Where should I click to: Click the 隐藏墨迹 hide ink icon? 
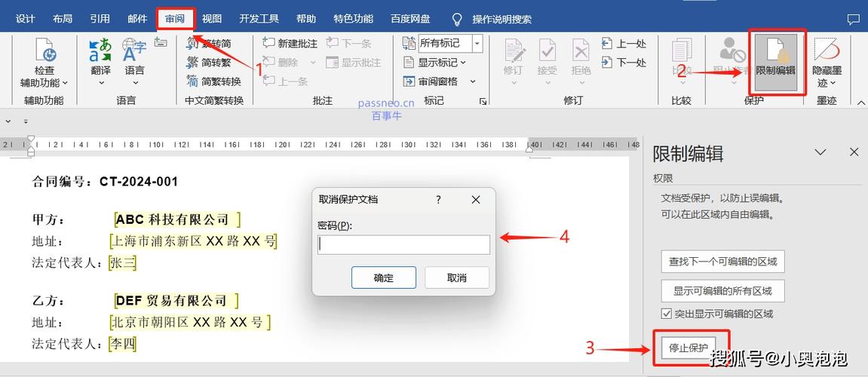827,49
